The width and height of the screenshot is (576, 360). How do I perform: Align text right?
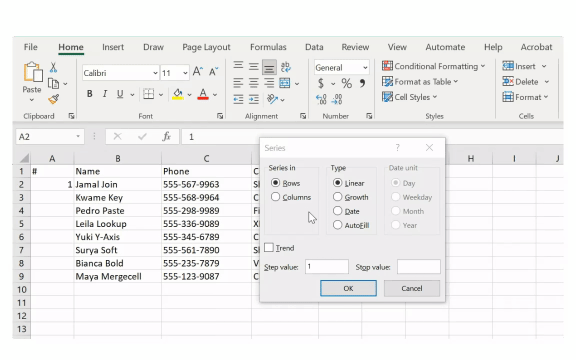point(269,83)
